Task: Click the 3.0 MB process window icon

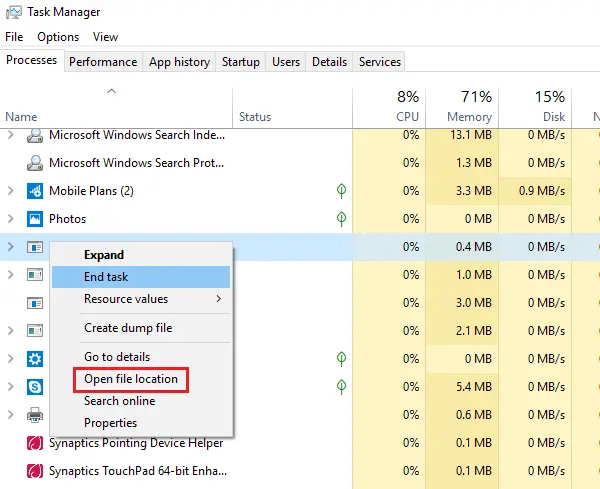Action: [35, 303]
